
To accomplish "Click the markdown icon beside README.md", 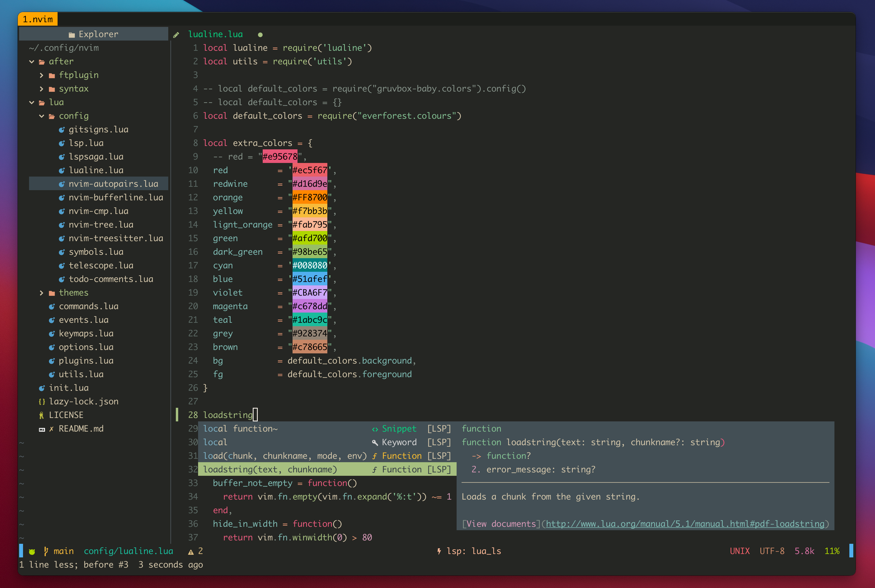I will click(x=42, y=429).
